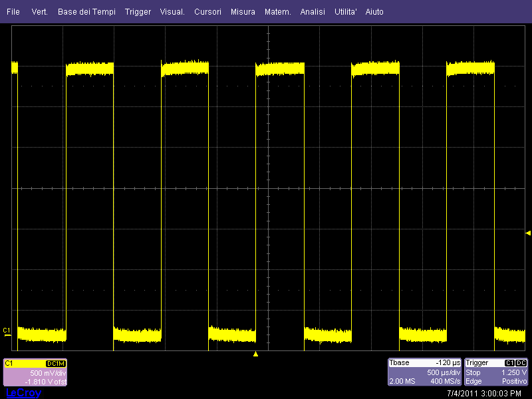This screenshot has height=399, width=532.
Task: Click the "2.00 MS" memory depth value
Action: pos(402,381)
